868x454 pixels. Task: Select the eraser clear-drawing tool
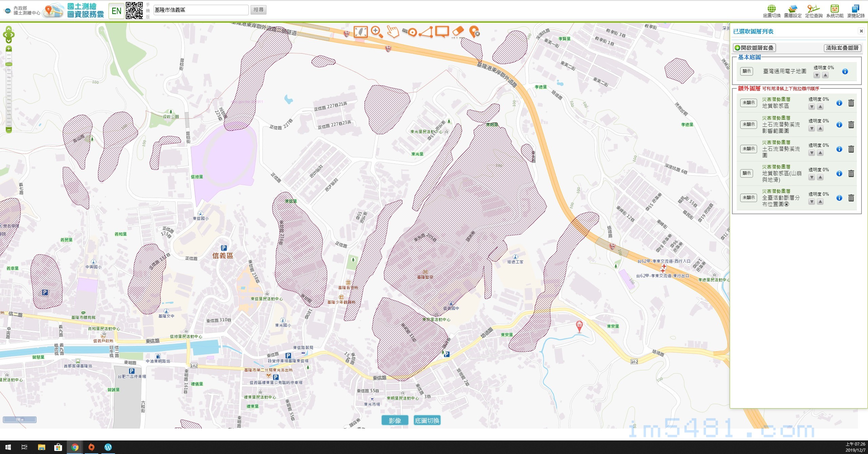pyautogui.click(x=458, y=32)
